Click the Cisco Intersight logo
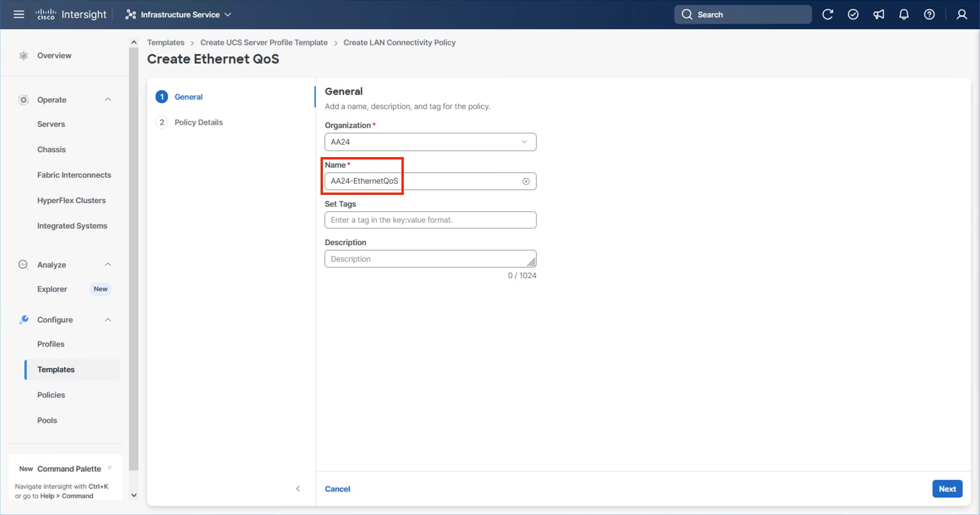Screen dimensions: 980x515 tap(71, 14)
